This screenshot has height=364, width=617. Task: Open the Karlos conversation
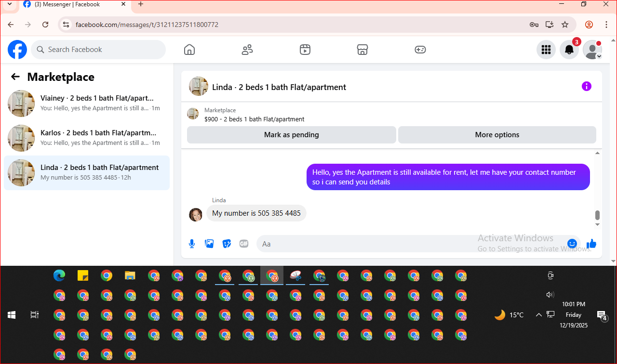pos(87,138)
